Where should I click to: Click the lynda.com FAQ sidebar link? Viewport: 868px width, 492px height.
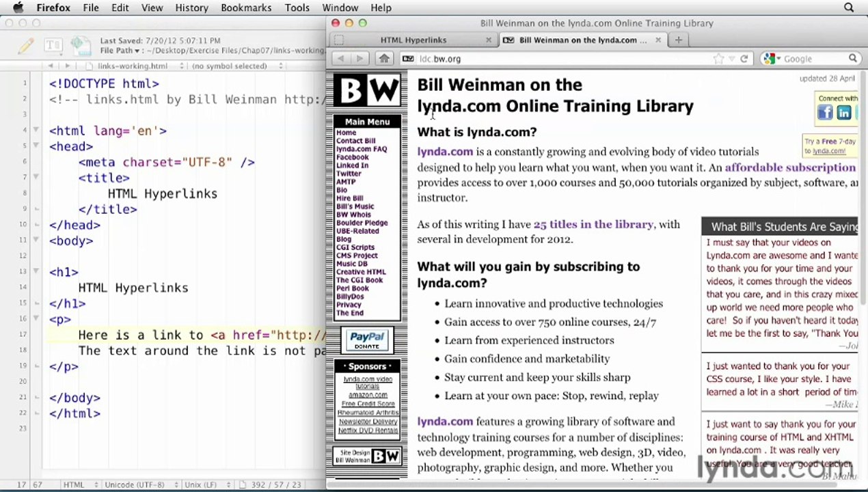tap(361, 149)
